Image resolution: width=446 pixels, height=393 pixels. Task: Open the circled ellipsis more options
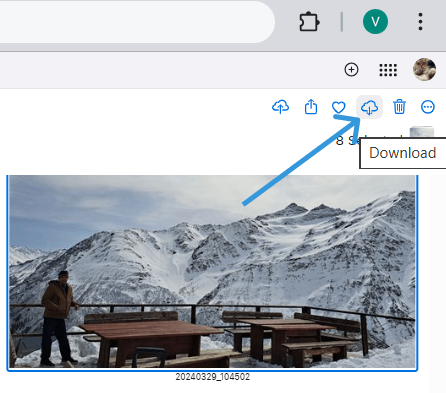click(x=428, y=107)
